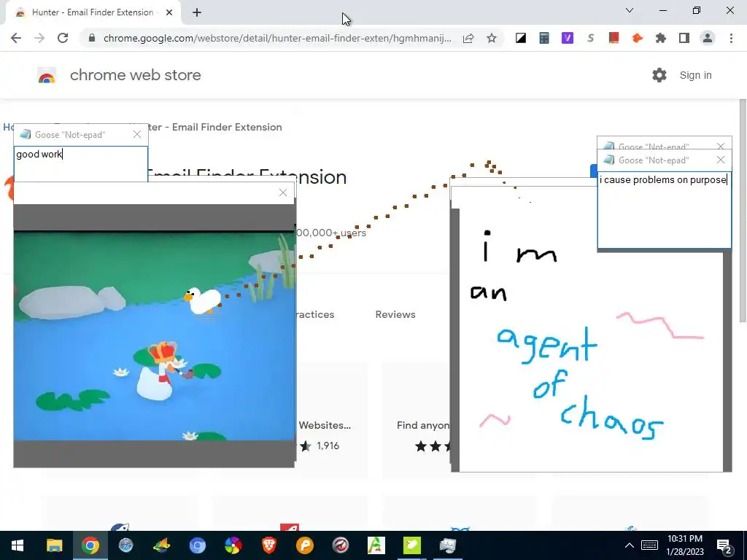
Task: Click the chrome web store logo
Action: pyautogui.click(x=47, y=75)
